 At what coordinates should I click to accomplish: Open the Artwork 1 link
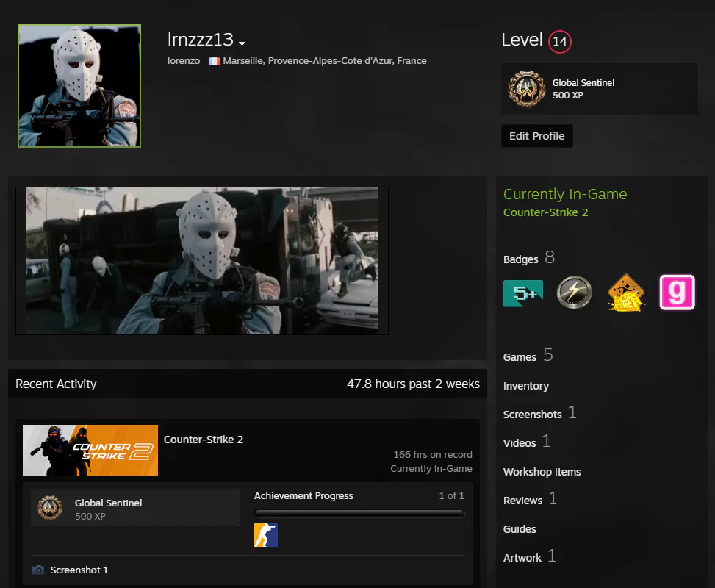pos(529,556)
